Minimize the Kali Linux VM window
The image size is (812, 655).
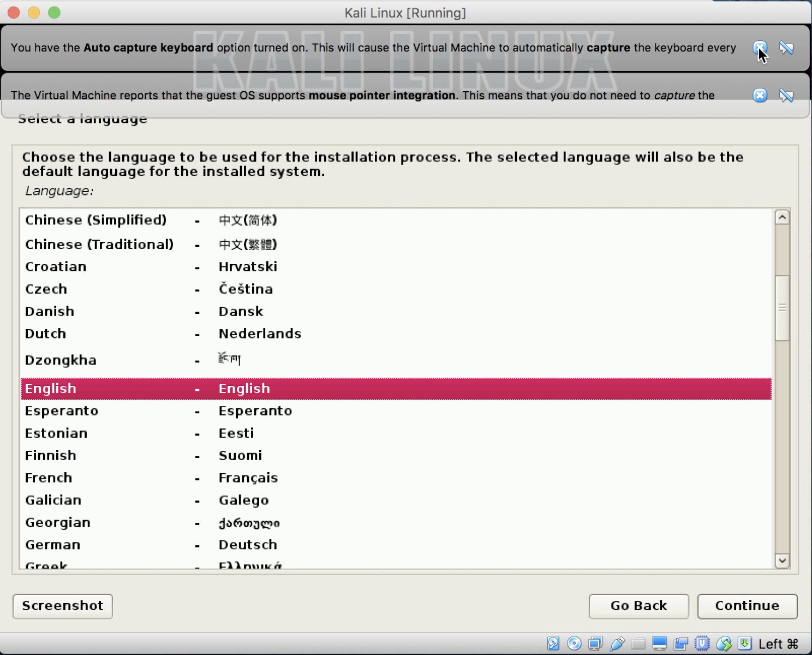(34, 13)
